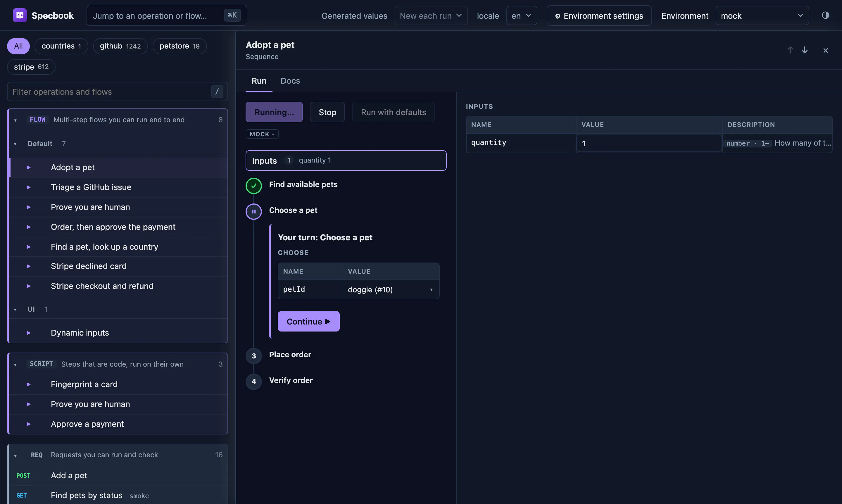Filter by the countries chip

click(61, 46)
